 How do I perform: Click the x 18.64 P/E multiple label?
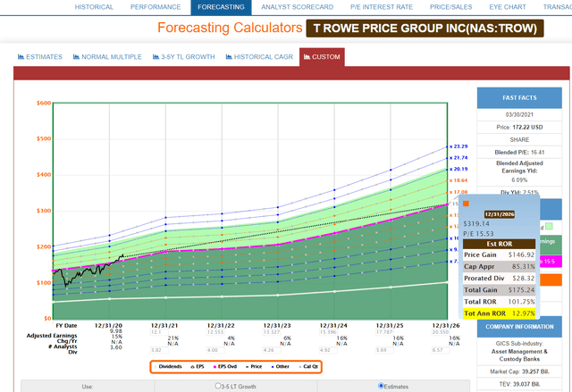point(458,180)
